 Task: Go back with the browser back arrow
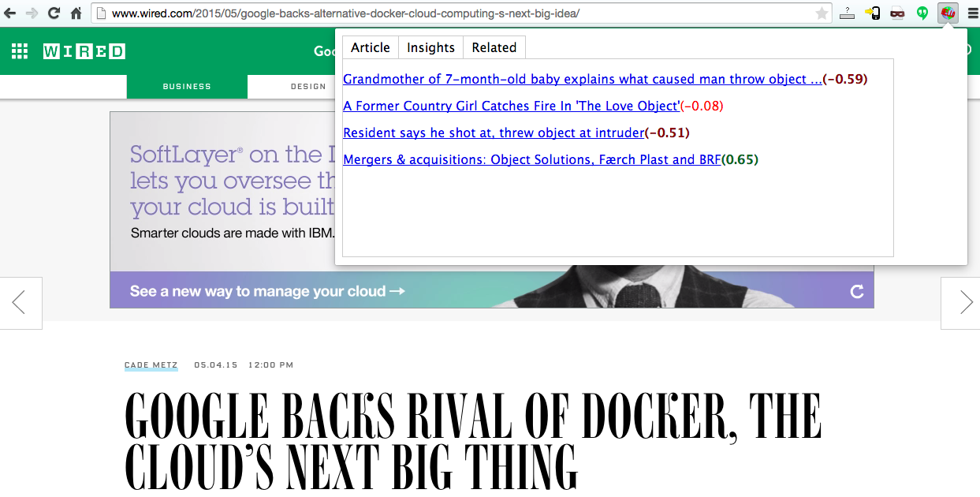(x=9, y=13)
